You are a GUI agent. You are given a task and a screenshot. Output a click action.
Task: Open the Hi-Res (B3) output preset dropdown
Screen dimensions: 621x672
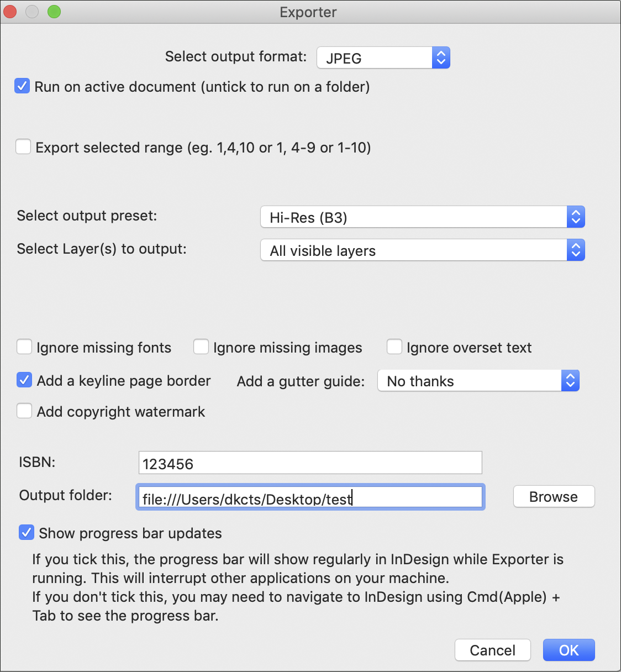(423, 217)
